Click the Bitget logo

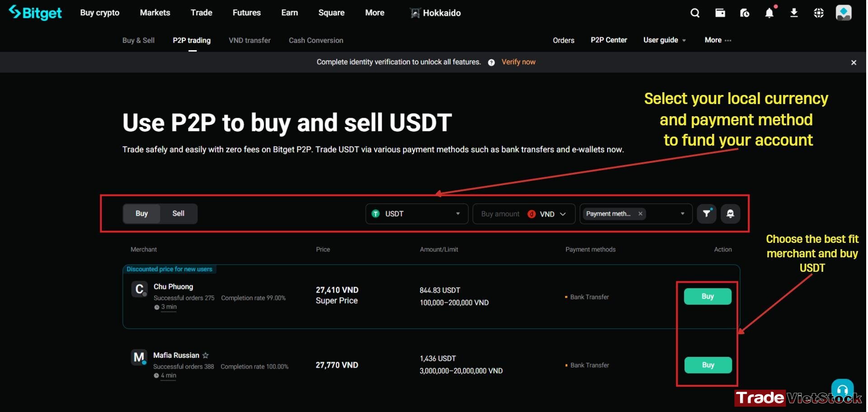click(35, 13)
